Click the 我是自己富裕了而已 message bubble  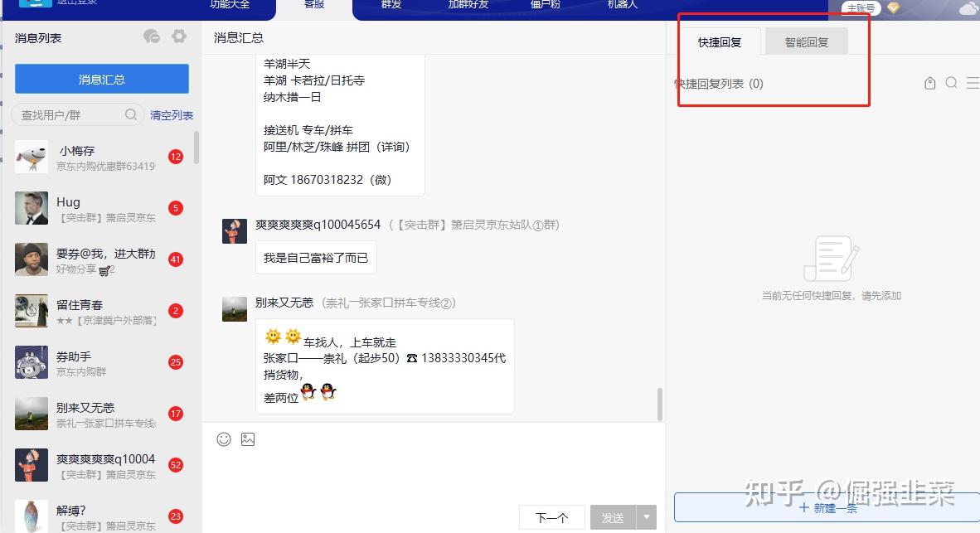[x=316, y=258]
